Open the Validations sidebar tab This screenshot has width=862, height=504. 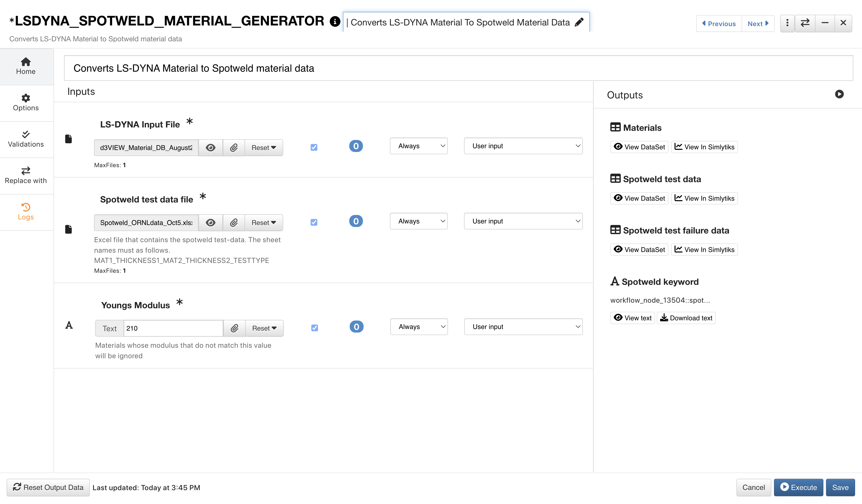[26, 139]
